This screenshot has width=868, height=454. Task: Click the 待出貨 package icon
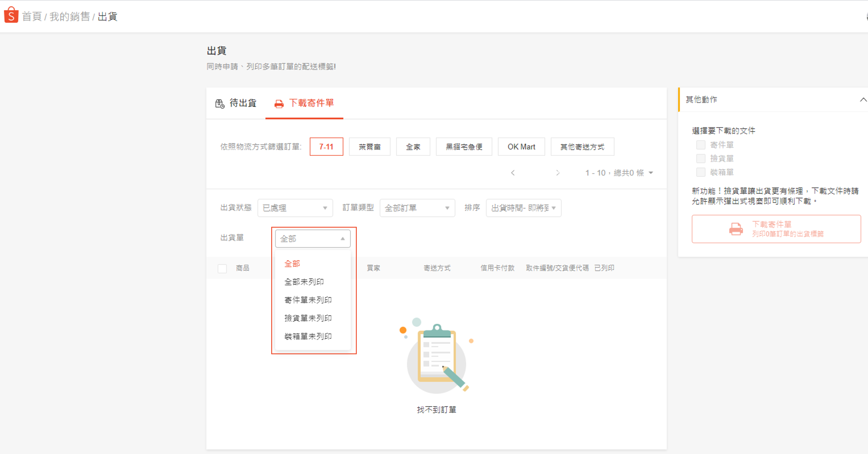pos(220,104)
